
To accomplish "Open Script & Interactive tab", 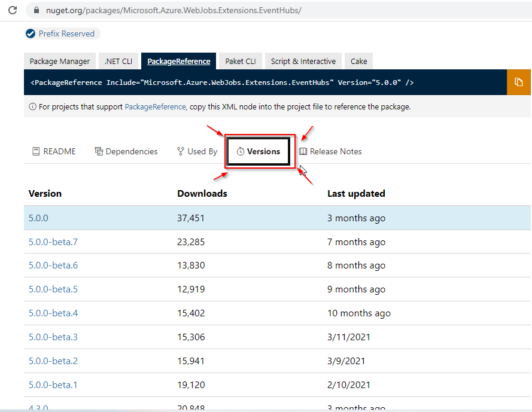I will 303,61.
